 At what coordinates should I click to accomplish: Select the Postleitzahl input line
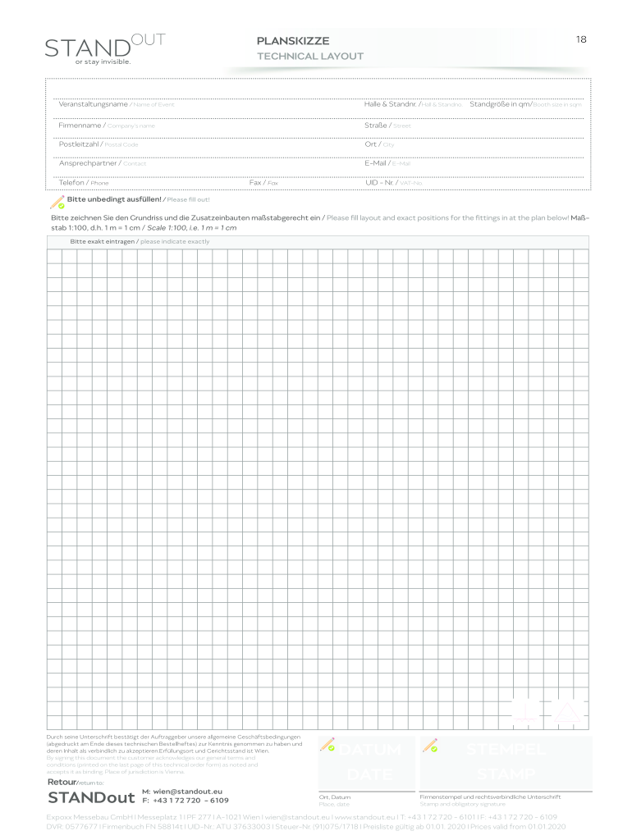(246, 145)
